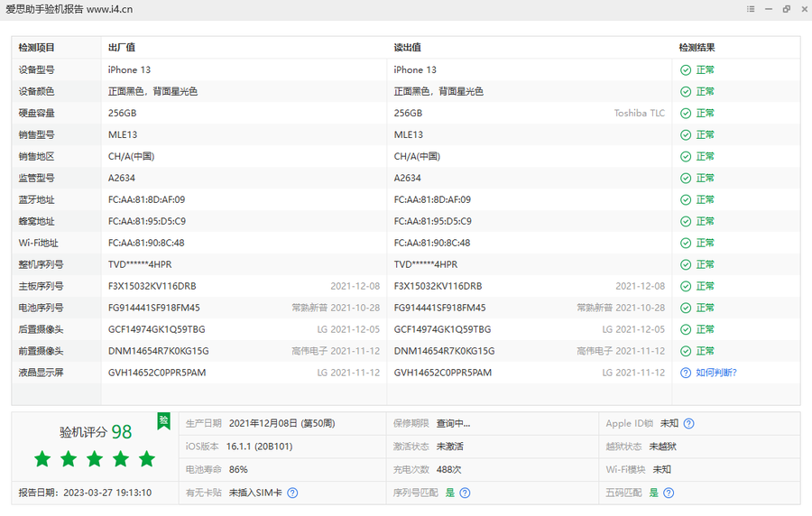Click help icon next to 五码匹配
The width and height of the screenshot is (812, 516).
coord(669,493)
